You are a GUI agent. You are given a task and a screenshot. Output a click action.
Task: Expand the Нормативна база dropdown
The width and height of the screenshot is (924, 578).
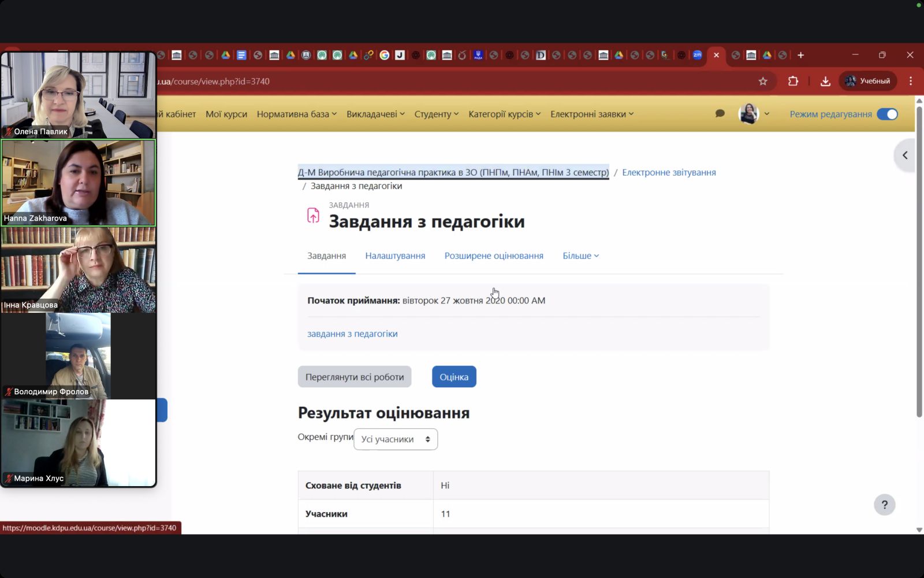296,114
